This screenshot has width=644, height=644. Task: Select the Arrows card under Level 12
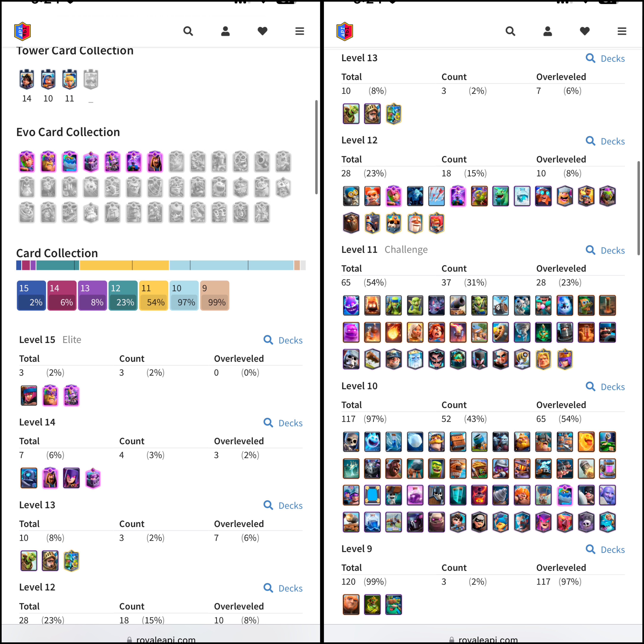tap(436, 196)
